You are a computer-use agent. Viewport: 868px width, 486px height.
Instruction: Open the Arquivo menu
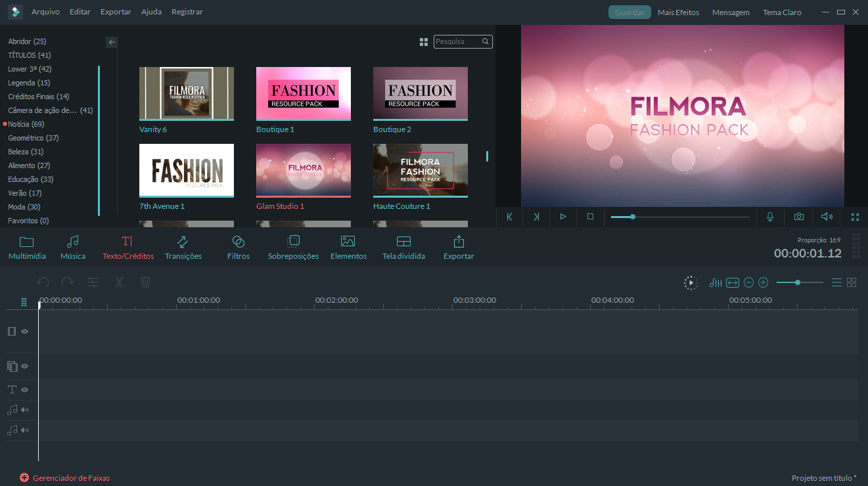click(x=45, y=12)
